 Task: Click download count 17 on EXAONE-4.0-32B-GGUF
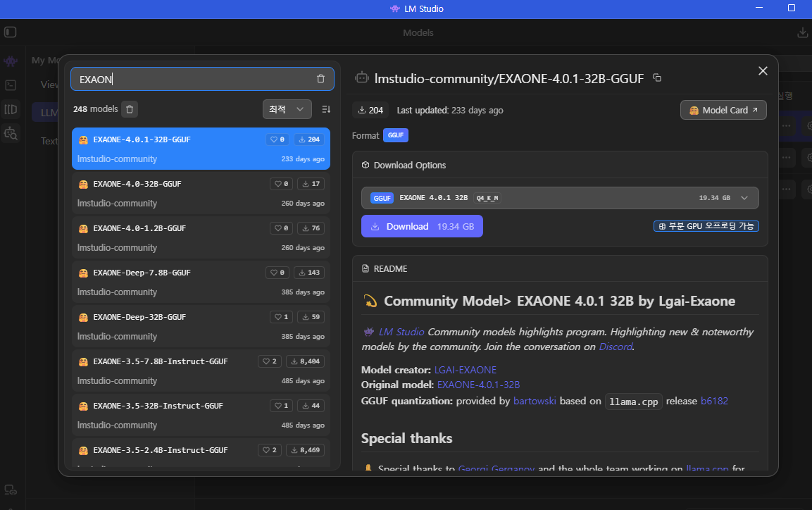coord(311,184)
